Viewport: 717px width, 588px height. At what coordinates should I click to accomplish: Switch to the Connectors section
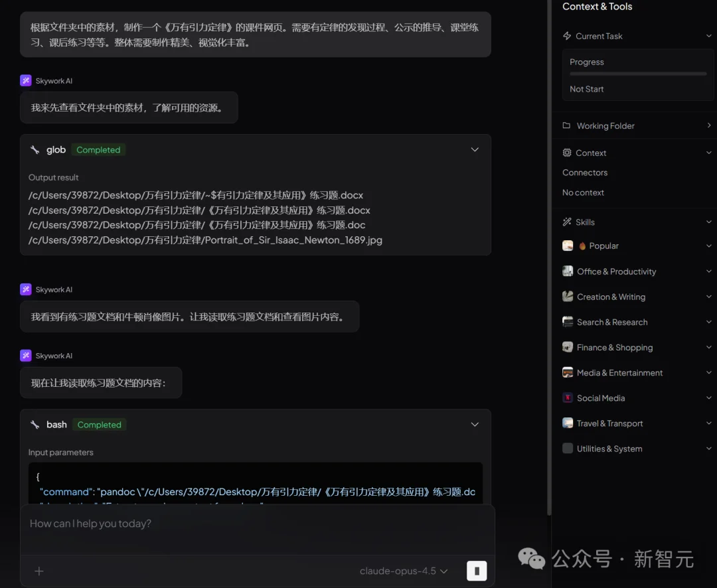[x=584, y=173]
